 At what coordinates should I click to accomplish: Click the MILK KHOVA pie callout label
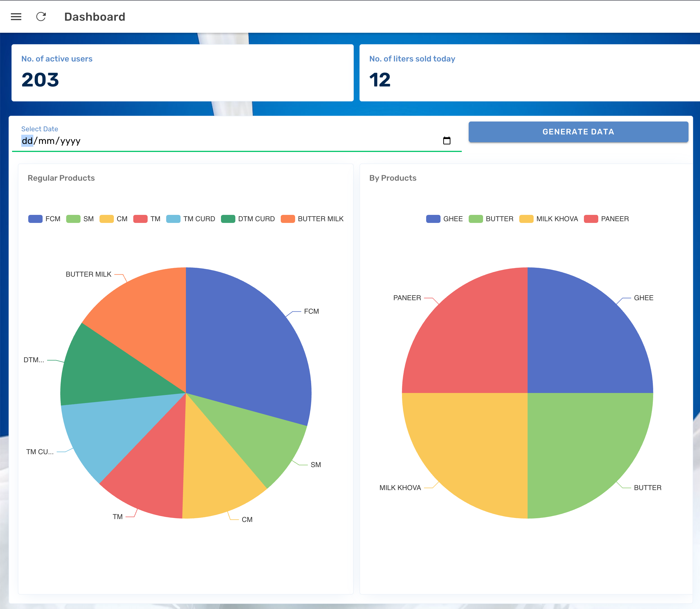[400, 488]
